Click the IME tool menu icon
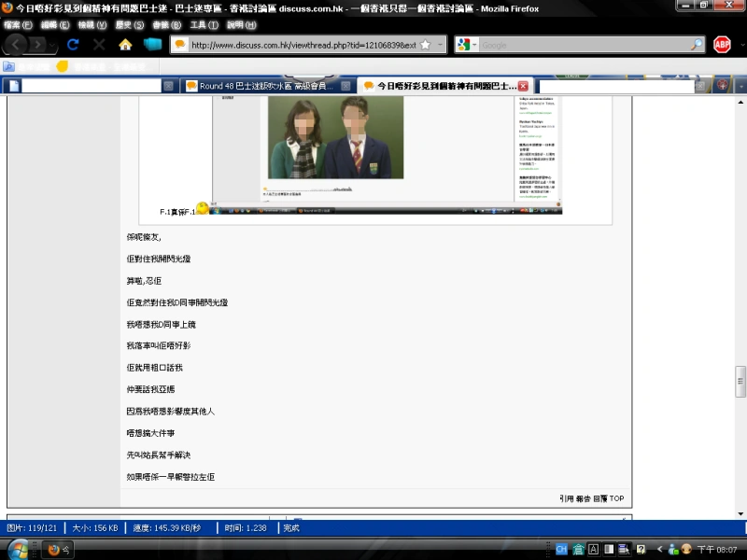 [624, 550]
